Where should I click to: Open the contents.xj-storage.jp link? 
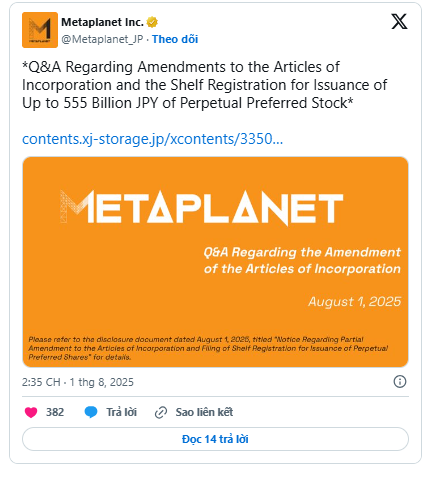pos(152,139)
